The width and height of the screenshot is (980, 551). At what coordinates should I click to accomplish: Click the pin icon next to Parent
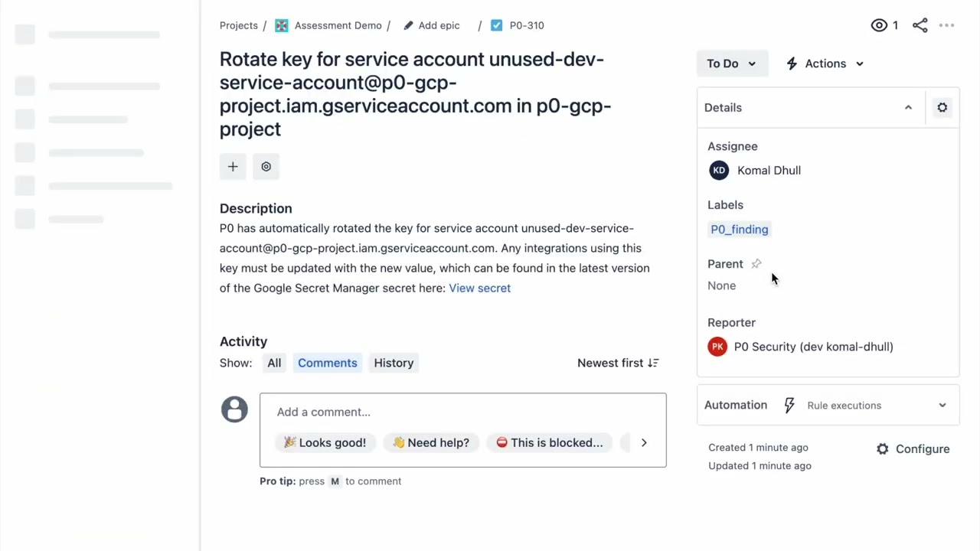(x=756, y=264)
